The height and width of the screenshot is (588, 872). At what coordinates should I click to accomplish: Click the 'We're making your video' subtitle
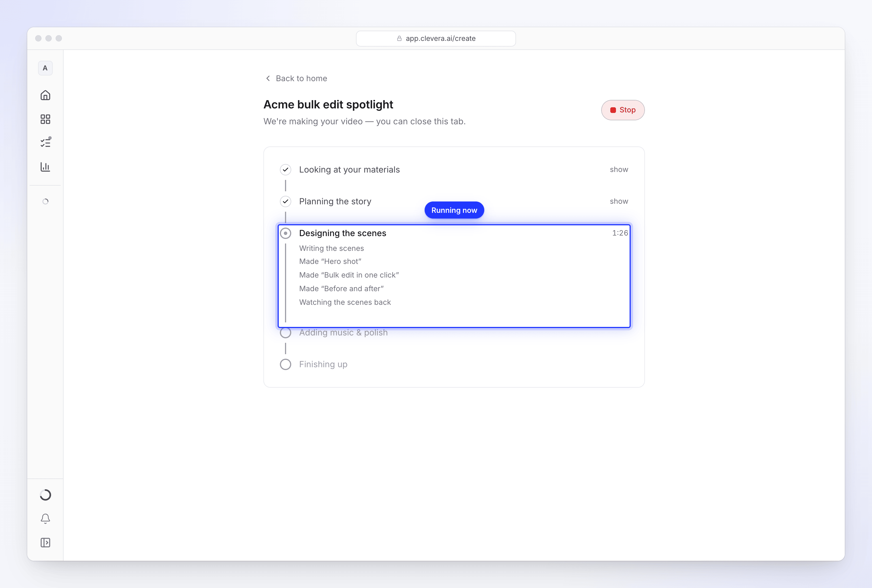[364, 121]
